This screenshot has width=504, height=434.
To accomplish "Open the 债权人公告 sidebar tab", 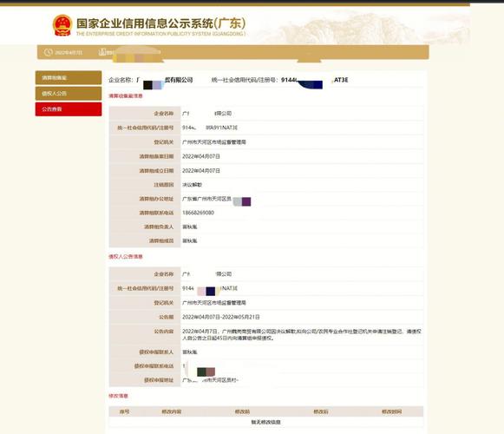I will pyautogui.click(x=69, y=93).
